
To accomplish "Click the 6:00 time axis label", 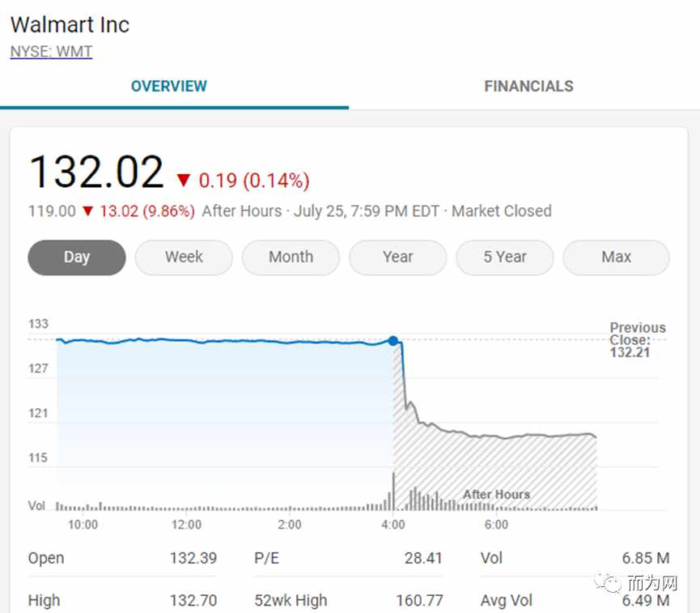I will coord(496,525).
